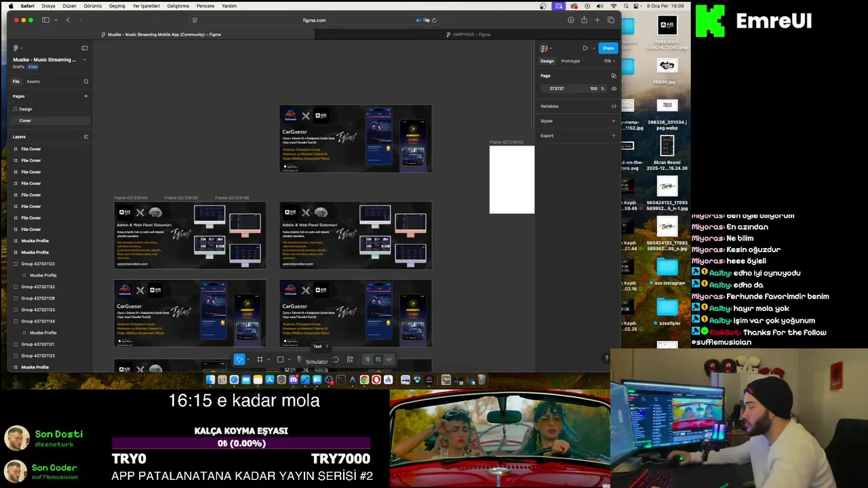Open the Dosya menu
Screen dimensions: 868x488
pyautogui.click(x=49, y=5)
